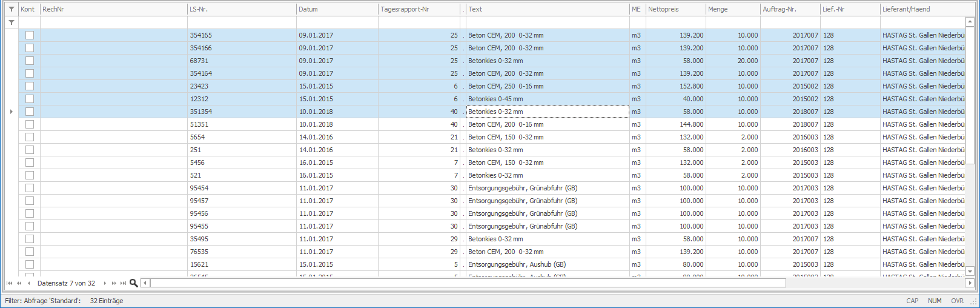Click the filter-row funnel icon

[11, 22]
